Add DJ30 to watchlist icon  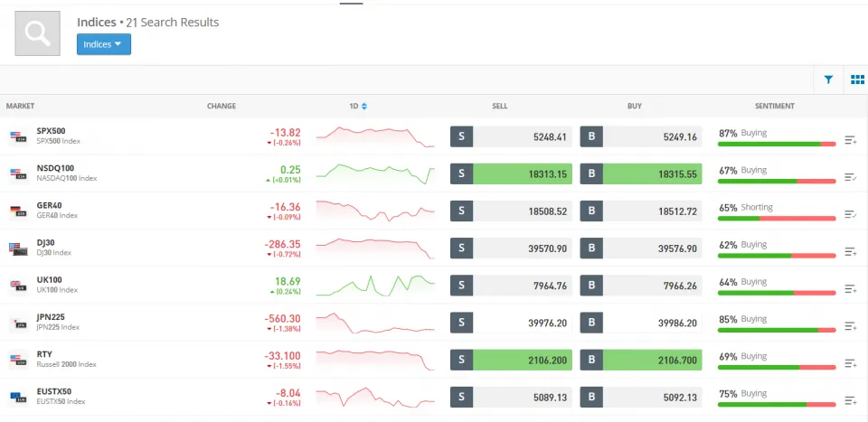[851, 251]
